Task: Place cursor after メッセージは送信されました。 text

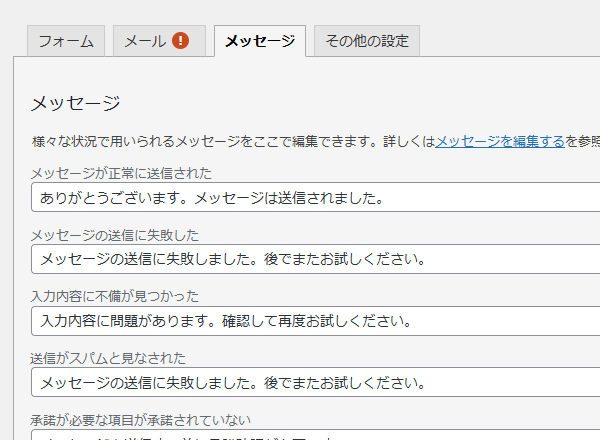Action: pyautogui.click(x=386, y=198)
